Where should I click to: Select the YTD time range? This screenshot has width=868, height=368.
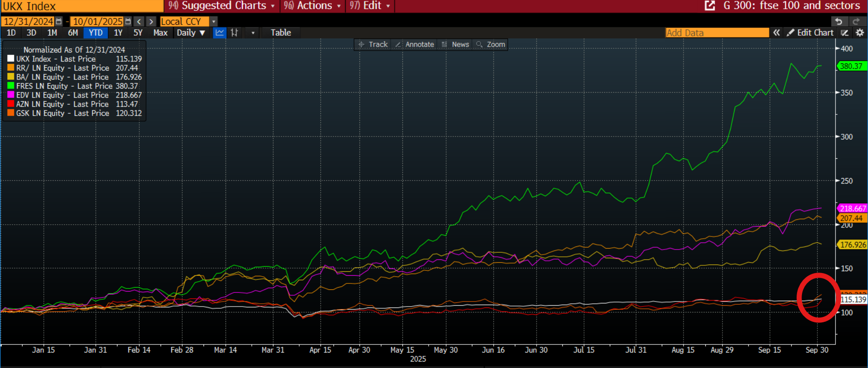click(x=95, y=33)
